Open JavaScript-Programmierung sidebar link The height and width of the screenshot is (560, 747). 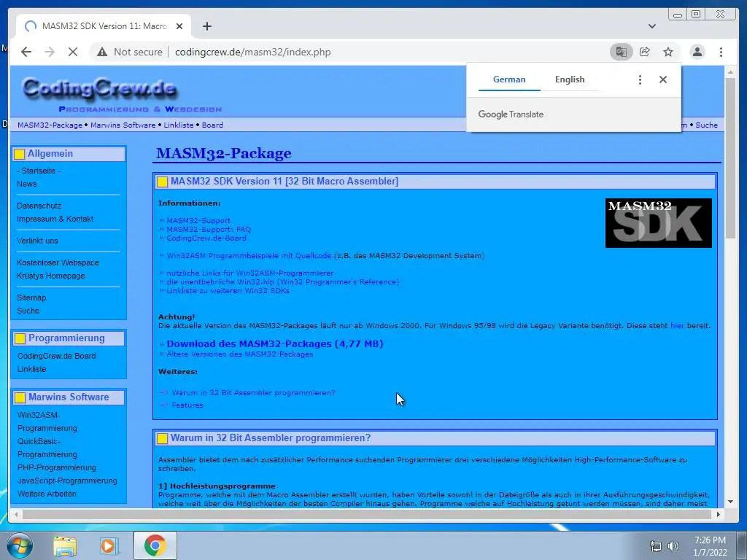(67, 481)
